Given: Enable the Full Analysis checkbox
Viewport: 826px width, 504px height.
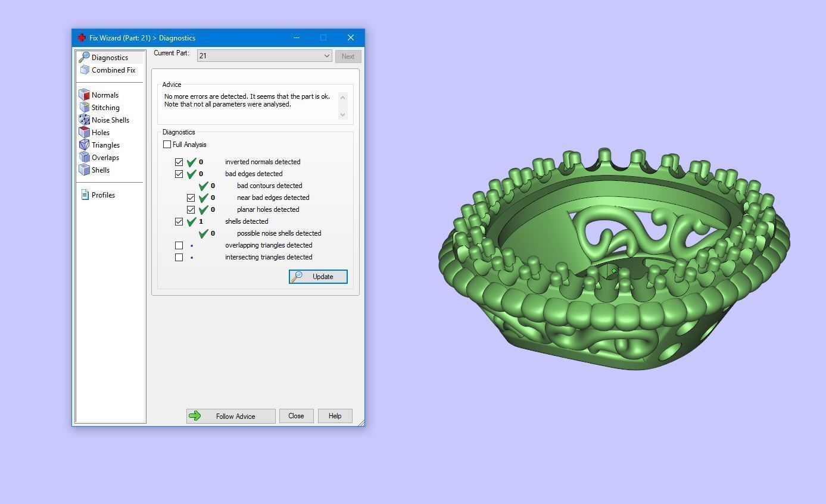Looking at the screenshot, I should point(167,145).
